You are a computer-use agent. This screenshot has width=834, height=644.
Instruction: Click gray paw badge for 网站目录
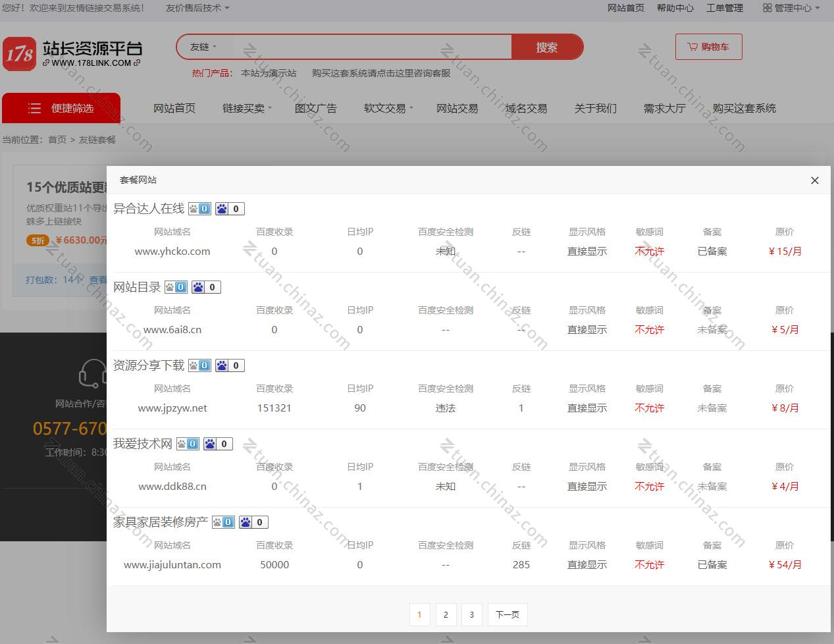click(176, 287)
